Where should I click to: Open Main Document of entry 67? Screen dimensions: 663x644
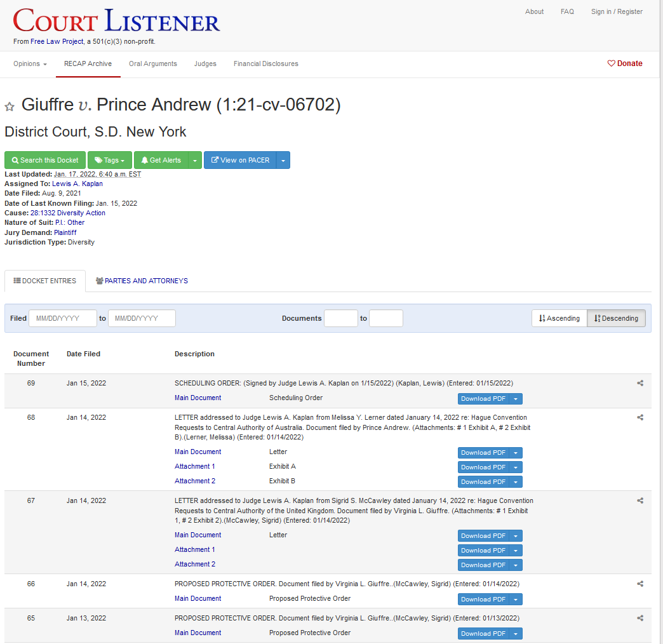(198, 535)
